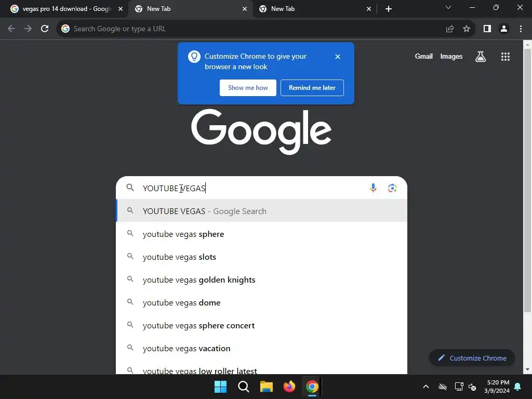532x399 pixels.
Task: Open Search Labs flask icon
Action: point(481,57)
